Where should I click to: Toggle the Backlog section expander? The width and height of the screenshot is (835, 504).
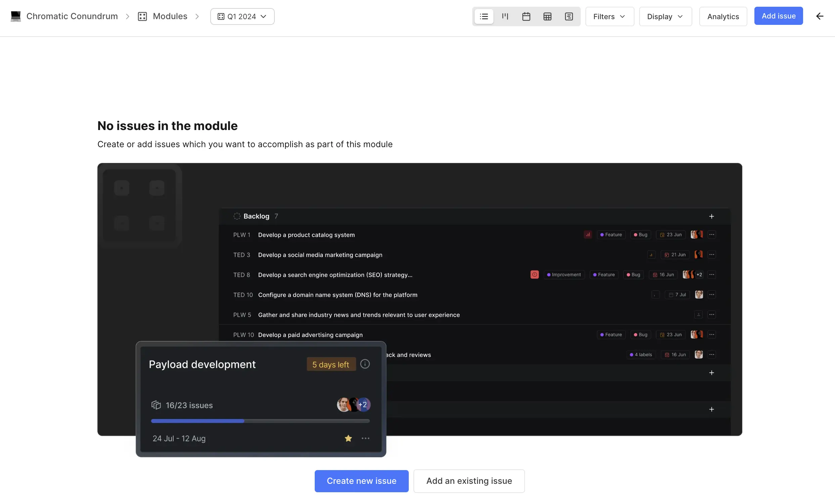click(x=237, y=216)
